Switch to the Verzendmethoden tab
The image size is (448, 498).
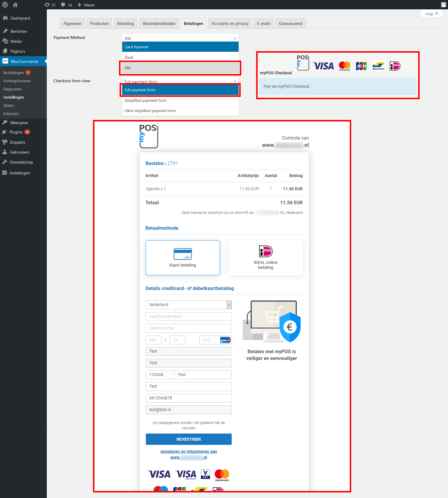pyautogui.click(x=159, y=23)
